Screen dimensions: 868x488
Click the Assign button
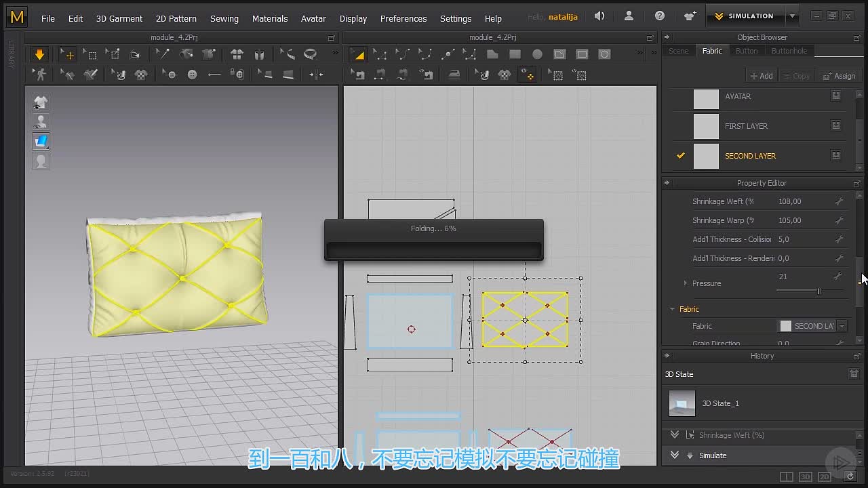[840, 76]
